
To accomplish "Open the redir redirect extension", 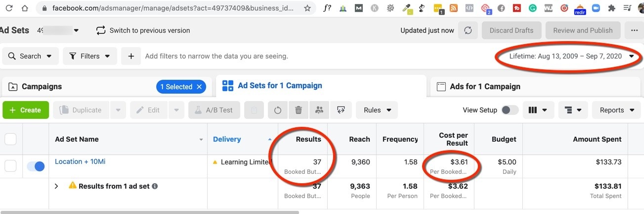I will click(x=580, y=9).
